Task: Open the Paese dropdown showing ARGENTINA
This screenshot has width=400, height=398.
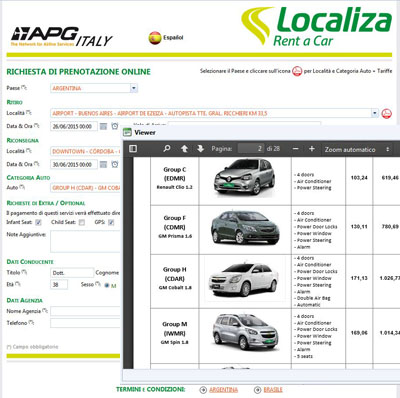Action: coord(94,88)
